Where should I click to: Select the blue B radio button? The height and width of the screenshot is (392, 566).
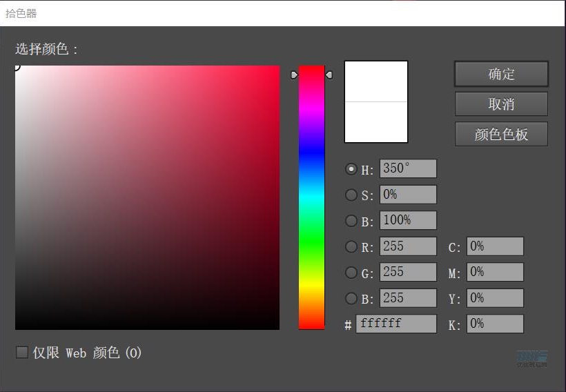(x=351, y=298)
